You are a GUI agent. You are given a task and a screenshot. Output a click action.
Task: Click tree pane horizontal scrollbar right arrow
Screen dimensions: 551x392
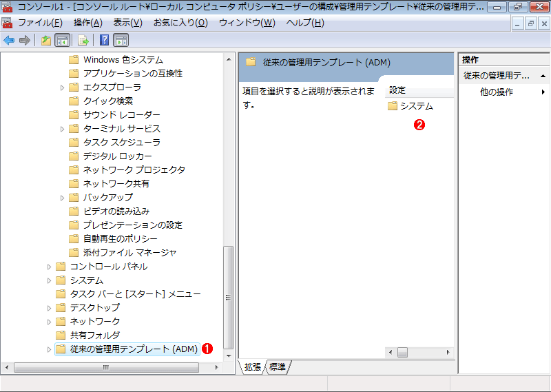point(217,368)
